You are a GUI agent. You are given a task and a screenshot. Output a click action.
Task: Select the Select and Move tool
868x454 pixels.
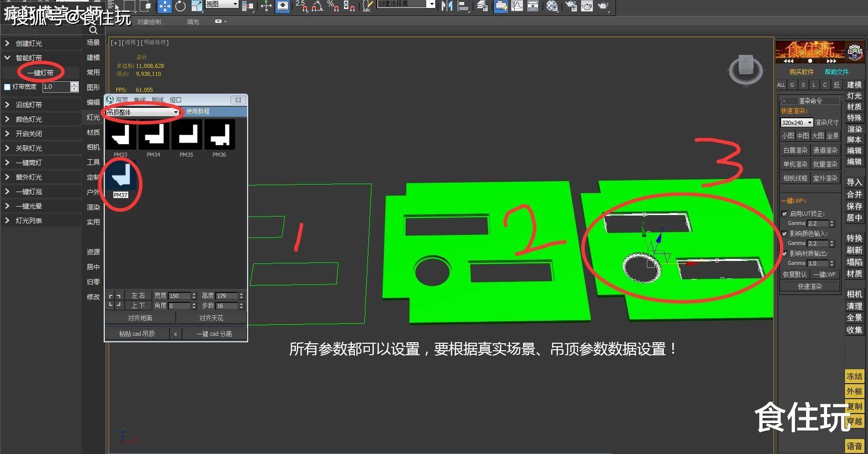coord(165,6)
